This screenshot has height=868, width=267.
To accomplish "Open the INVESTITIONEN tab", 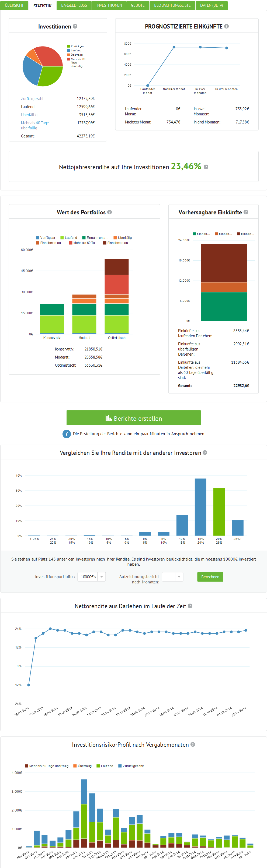I will click(x=109, y=5).
